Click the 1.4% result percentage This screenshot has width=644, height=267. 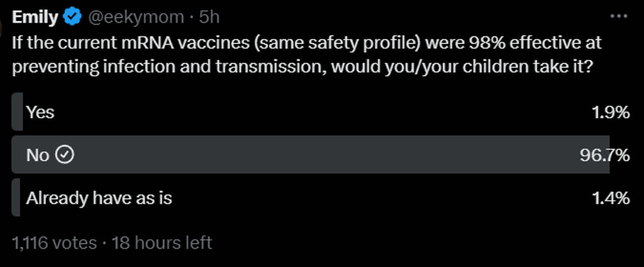click(x=611, y=198)
